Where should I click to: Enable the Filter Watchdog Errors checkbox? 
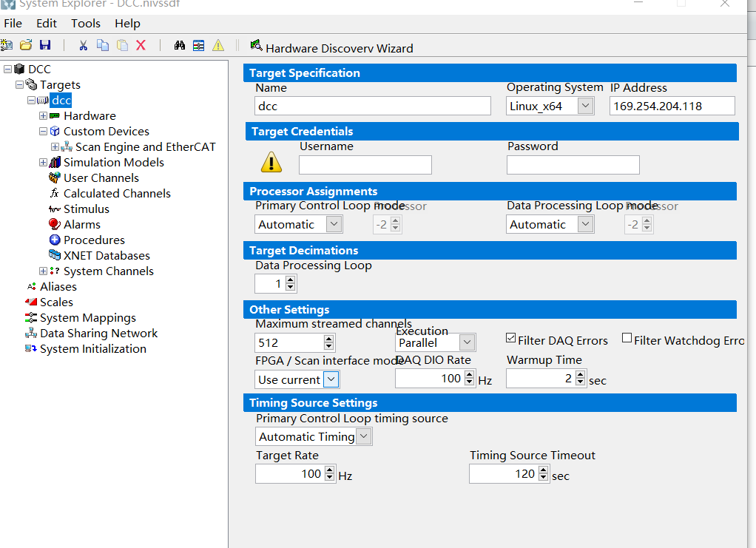click(x=626, y=337)
